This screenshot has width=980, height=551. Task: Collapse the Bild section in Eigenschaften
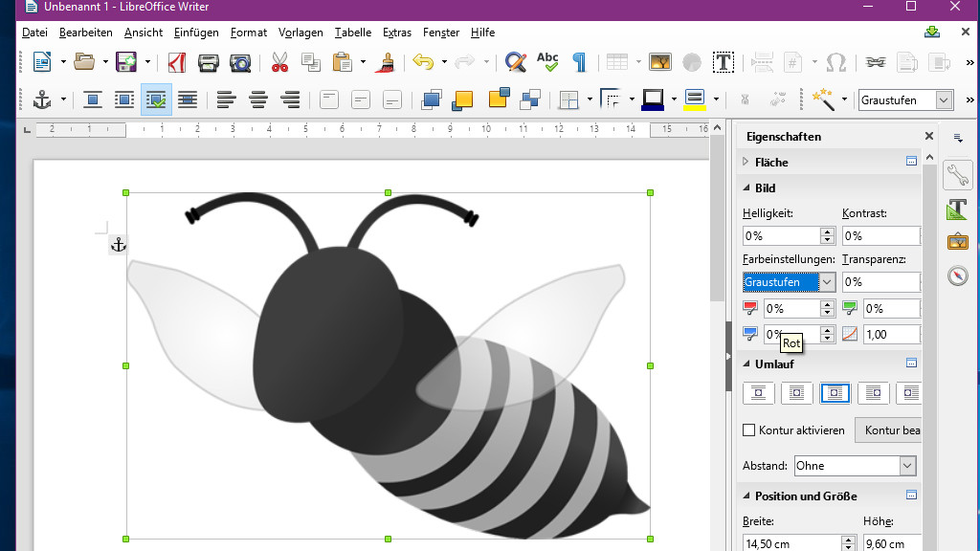(x=747, y=187)
